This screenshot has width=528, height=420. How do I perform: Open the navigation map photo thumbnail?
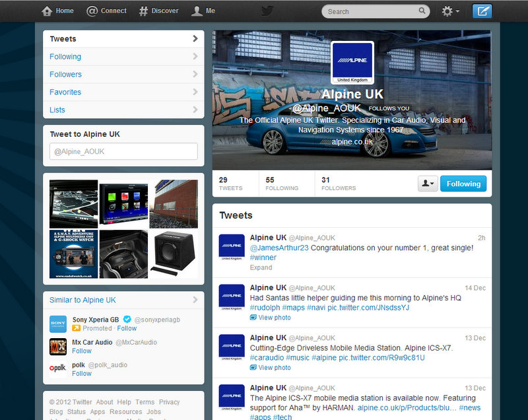(73, 204)
